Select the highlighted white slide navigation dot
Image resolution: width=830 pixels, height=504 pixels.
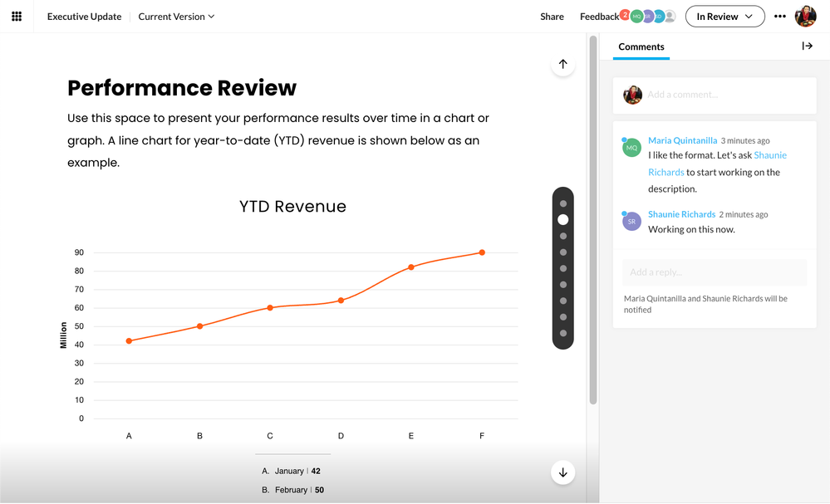pos(562,219)
